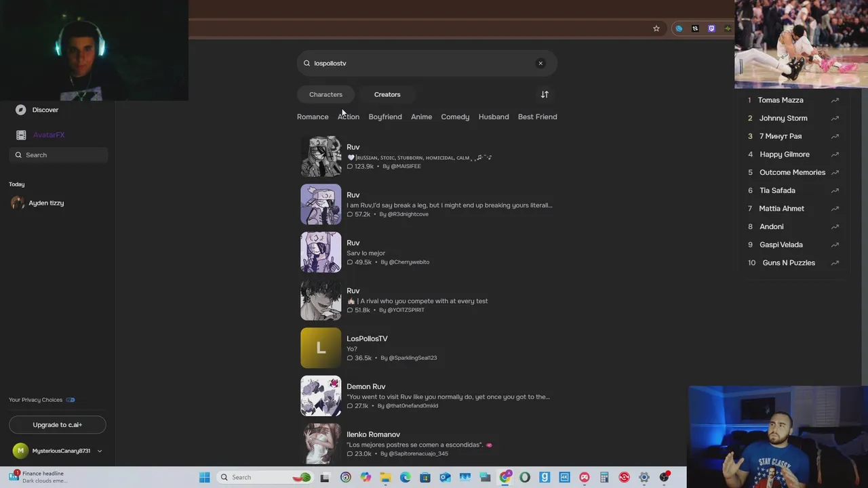Filter by Action category
Screen dimensions: 868x488
click(x=349, y=117)
